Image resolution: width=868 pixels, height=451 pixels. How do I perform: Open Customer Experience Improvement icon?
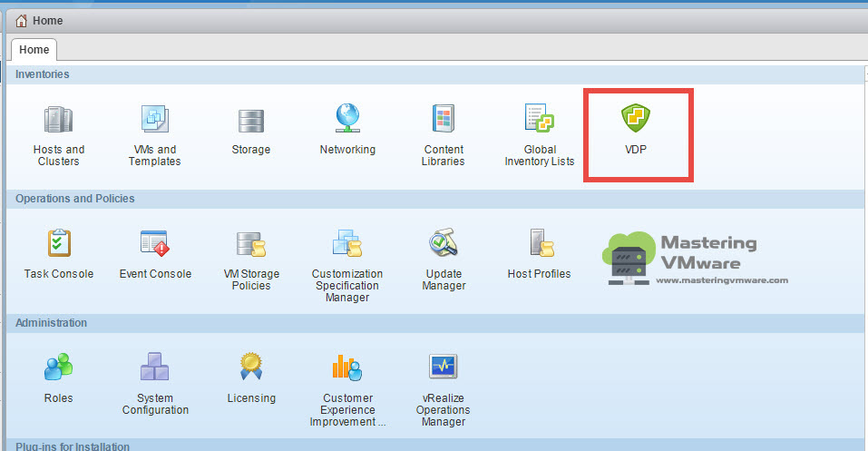(347, 367)
